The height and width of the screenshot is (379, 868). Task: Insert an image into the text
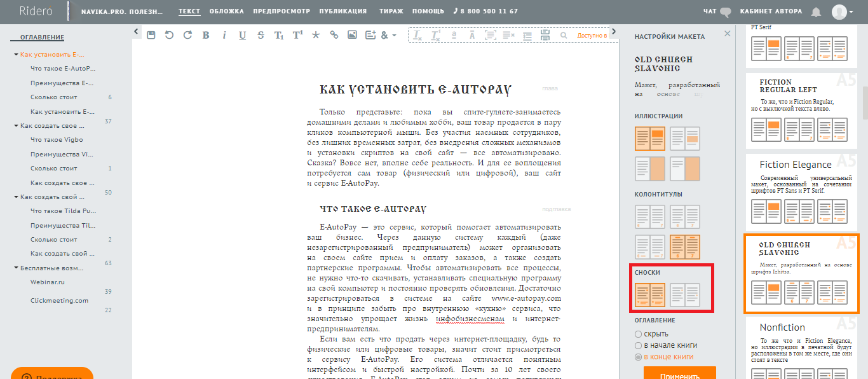click(x=352, y=35)
